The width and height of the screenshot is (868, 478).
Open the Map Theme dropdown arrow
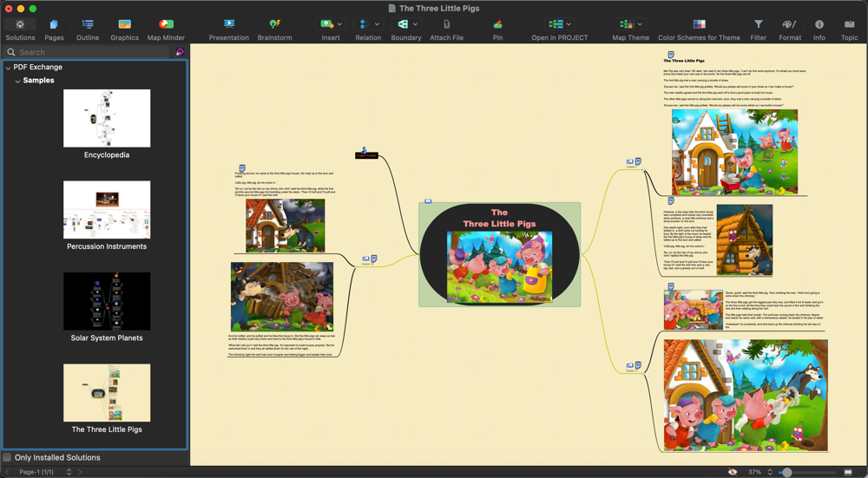tap(640, 24)
